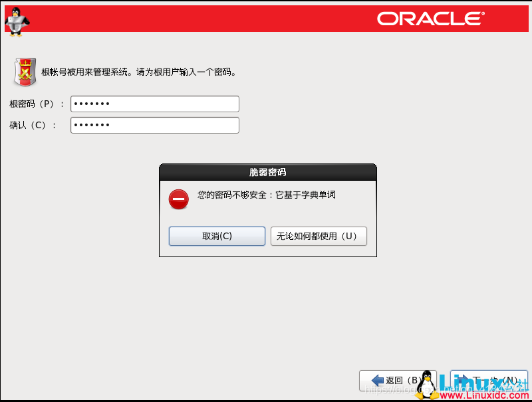Click 无论如何都使用(U) to keep the password
The image size is (532, 402).
pyautogui.click(x=319, y=236)
